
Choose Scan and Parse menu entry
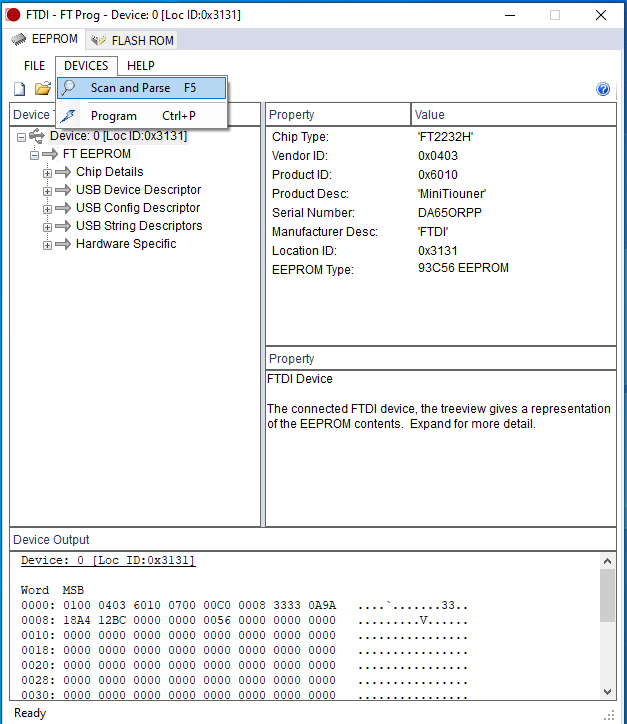tap(142, 88)
